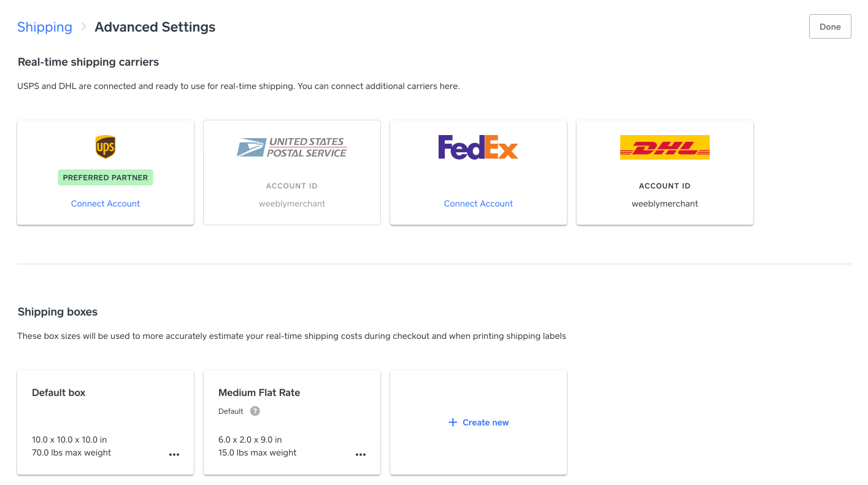The width and height of the screenshot is (868, 485).
Task: Open Medium Flat Rate options menu
Action: coord(361,455)
